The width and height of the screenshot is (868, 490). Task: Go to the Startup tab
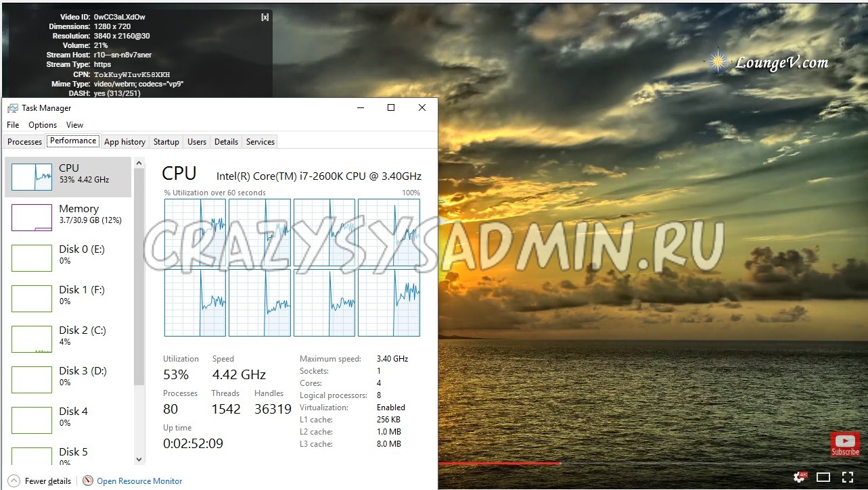click(166, 142)
